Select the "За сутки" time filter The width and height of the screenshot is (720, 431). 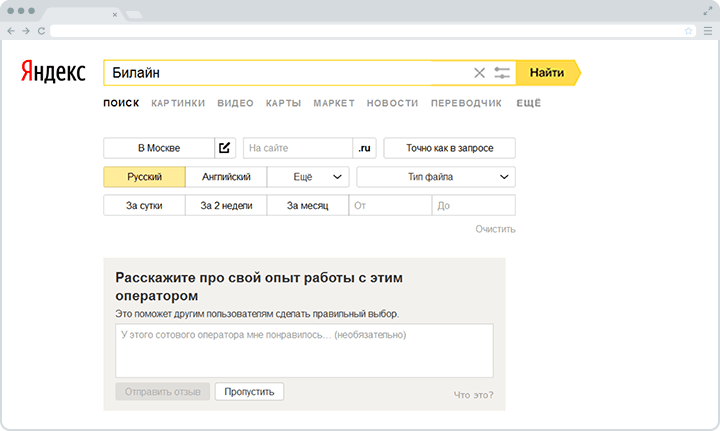click(x=145, y=205)
